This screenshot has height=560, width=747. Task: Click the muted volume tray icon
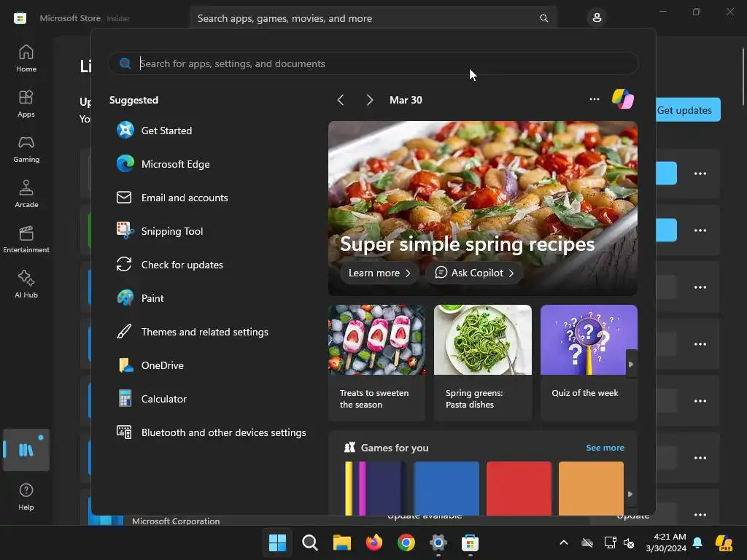[x=629, y=542]
